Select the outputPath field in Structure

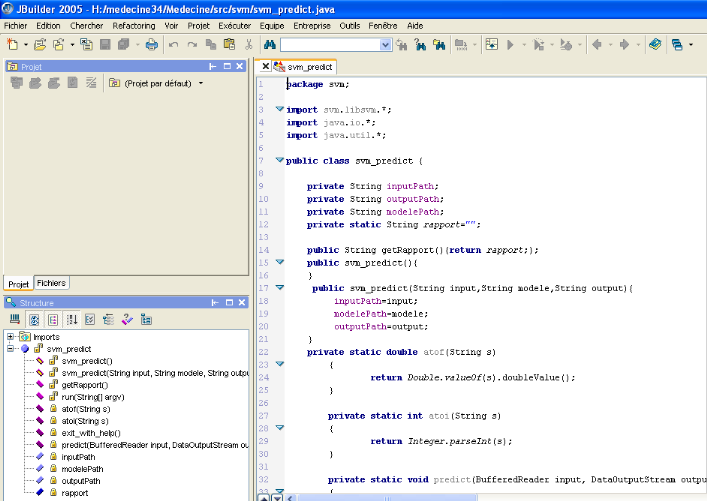(80, 481)
